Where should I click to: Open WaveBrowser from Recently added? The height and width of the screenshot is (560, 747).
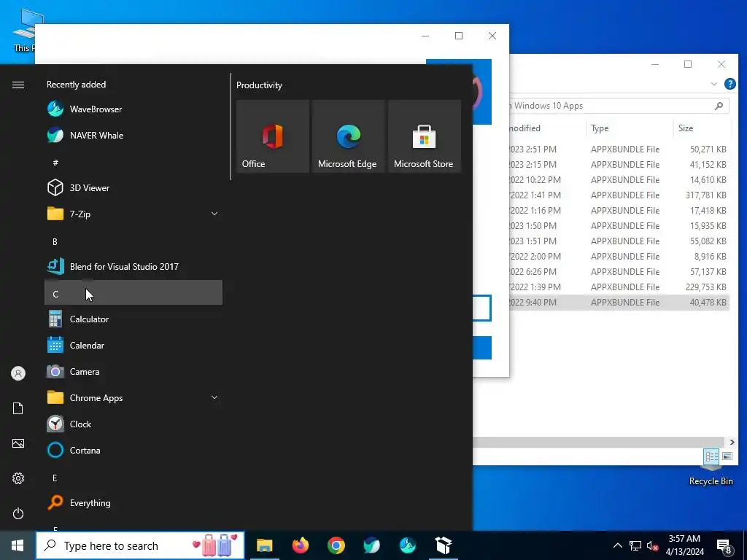[x=133, y=109]
